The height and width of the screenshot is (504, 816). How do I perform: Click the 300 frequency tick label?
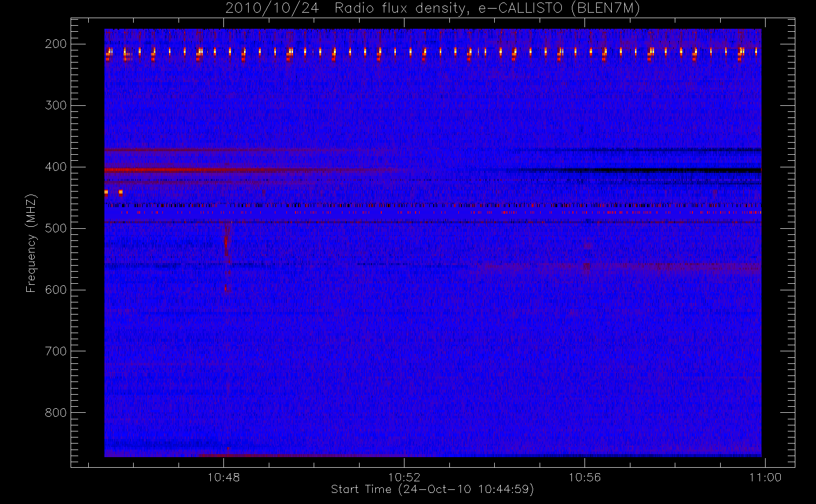(55, 105)
